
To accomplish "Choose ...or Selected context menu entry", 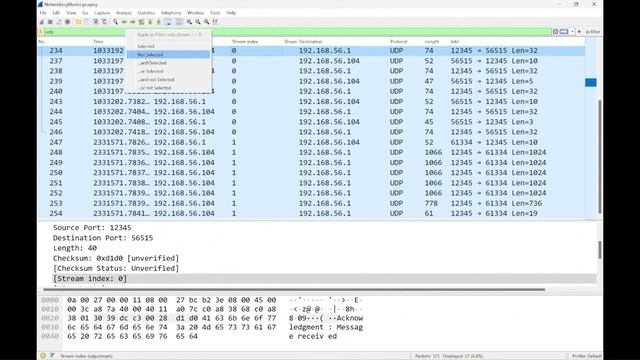I will pyautogui.click(x=169, y=71).
